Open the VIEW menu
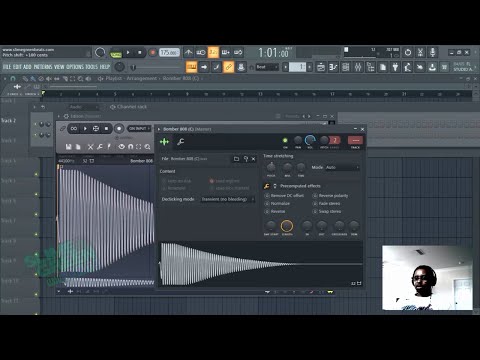480x360 pixels. click(x=59, y=67)
